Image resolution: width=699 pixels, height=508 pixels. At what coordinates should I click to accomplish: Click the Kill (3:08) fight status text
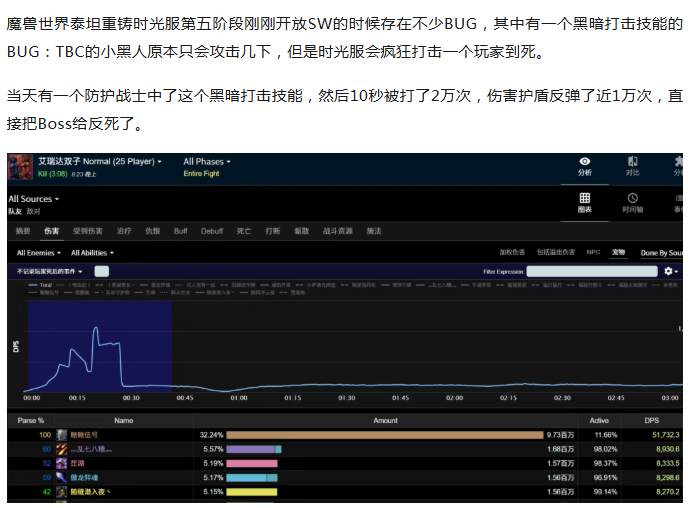[53, 174]
